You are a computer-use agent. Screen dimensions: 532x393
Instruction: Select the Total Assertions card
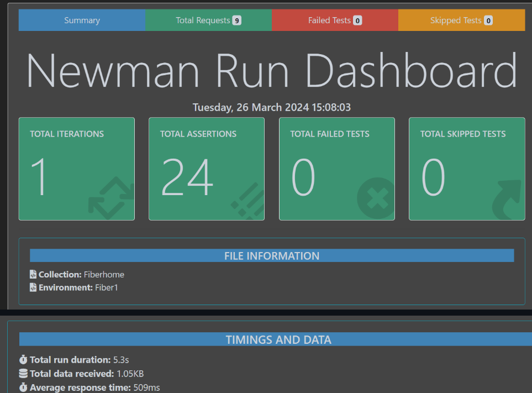click(x=207, y=169)
